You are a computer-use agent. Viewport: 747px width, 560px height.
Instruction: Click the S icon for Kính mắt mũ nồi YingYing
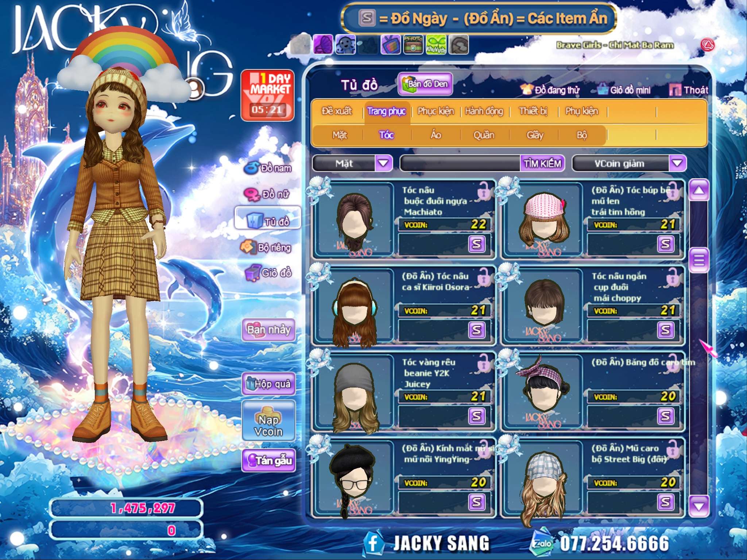(477, 502)
